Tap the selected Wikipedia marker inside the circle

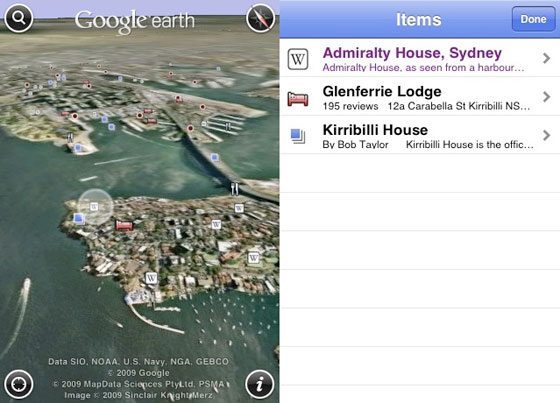tap(94, 207)
